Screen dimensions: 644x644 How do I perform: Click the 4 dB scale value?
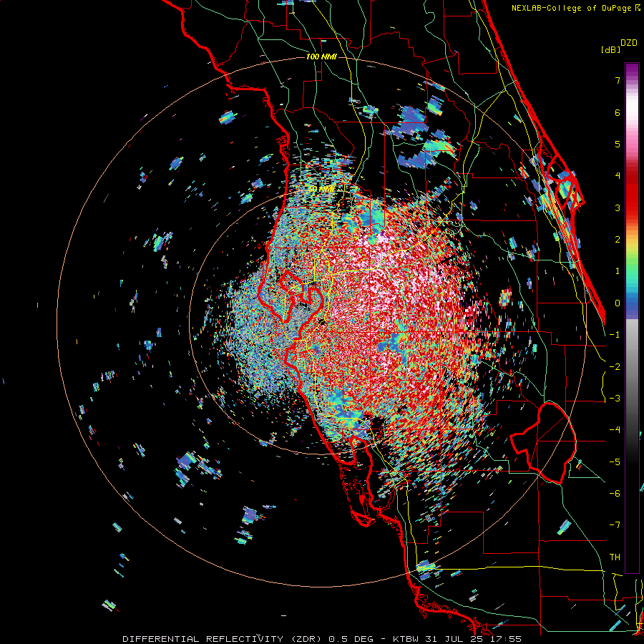tap(618, 176)
